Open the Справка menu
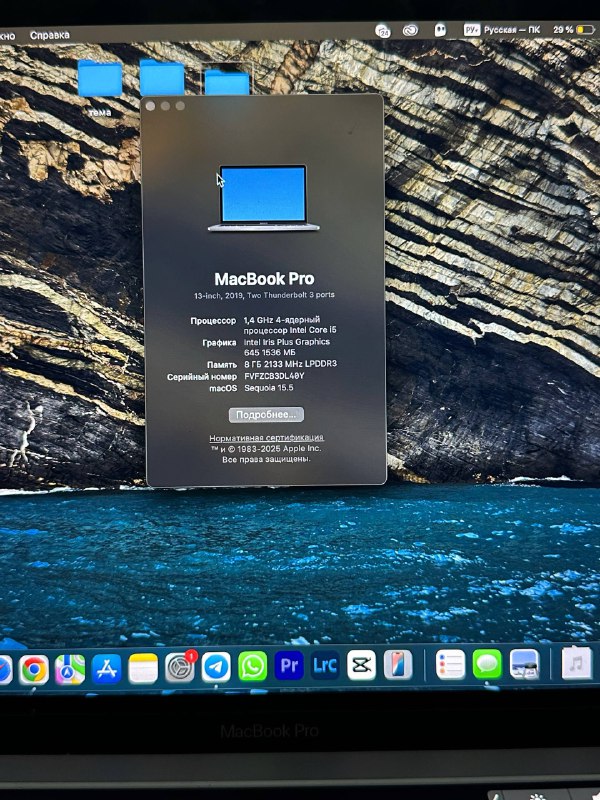Screen dimensions: 600x800 coord(49,35)
